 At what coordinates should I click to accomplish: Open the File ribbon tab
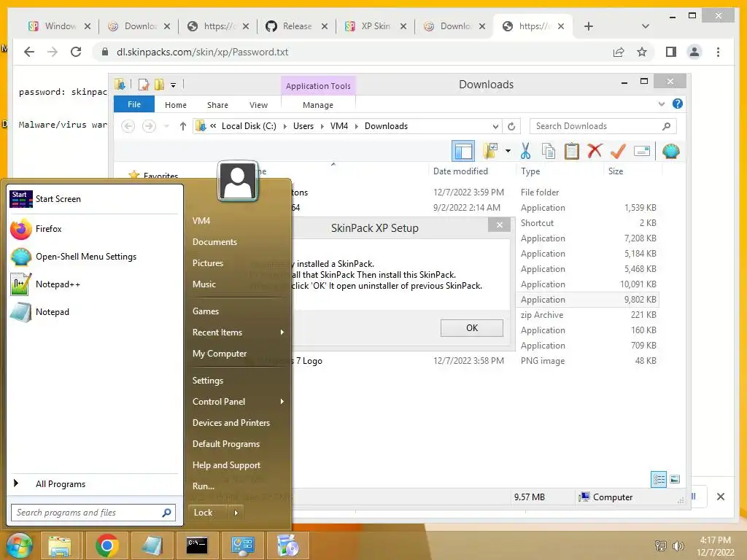tap(134, 104)
